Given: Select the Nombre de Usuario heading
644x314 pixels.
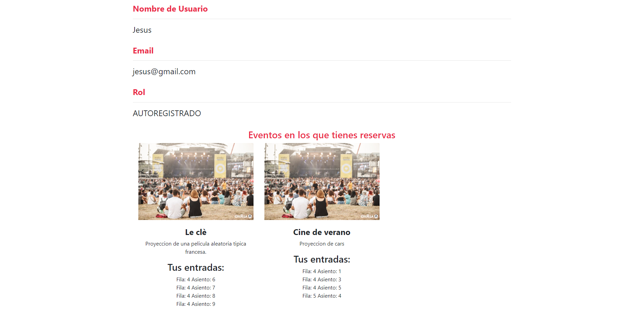Looking at the screenshot, I should tap(170, 9).
